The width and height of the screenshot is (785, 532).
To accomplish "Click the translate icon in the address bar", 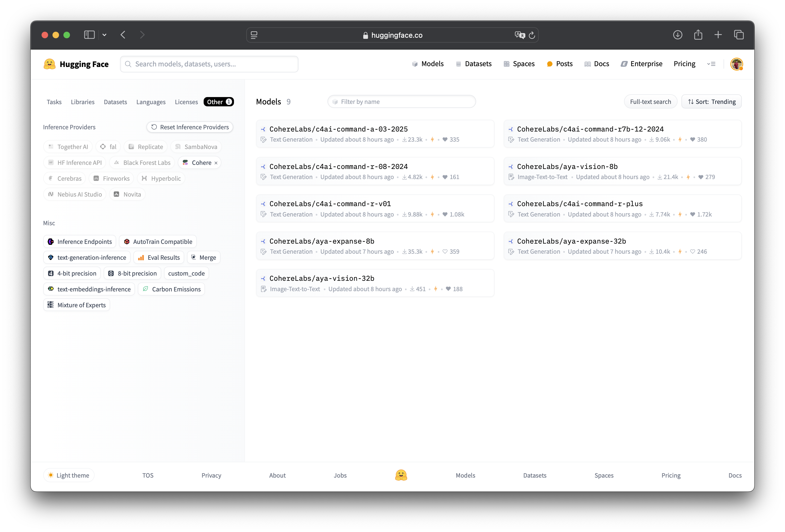I will click(x=520, y=35).
